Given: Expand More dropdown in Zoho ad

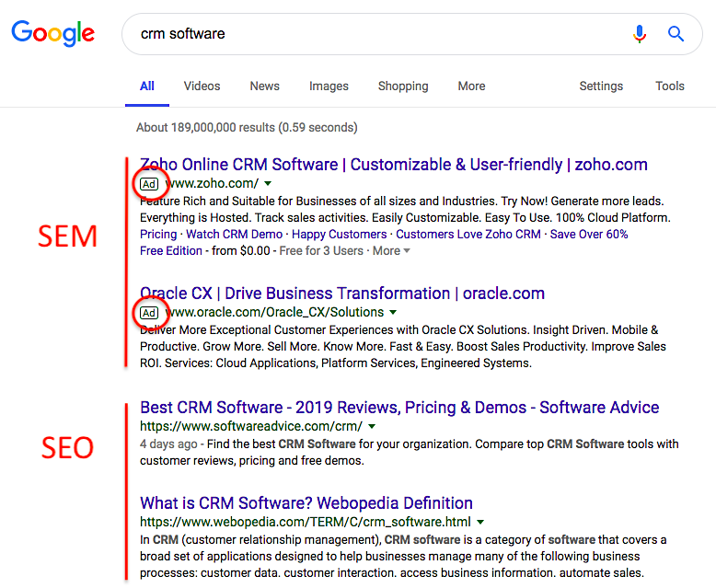Looking at the screenshot, I should 391,250.
